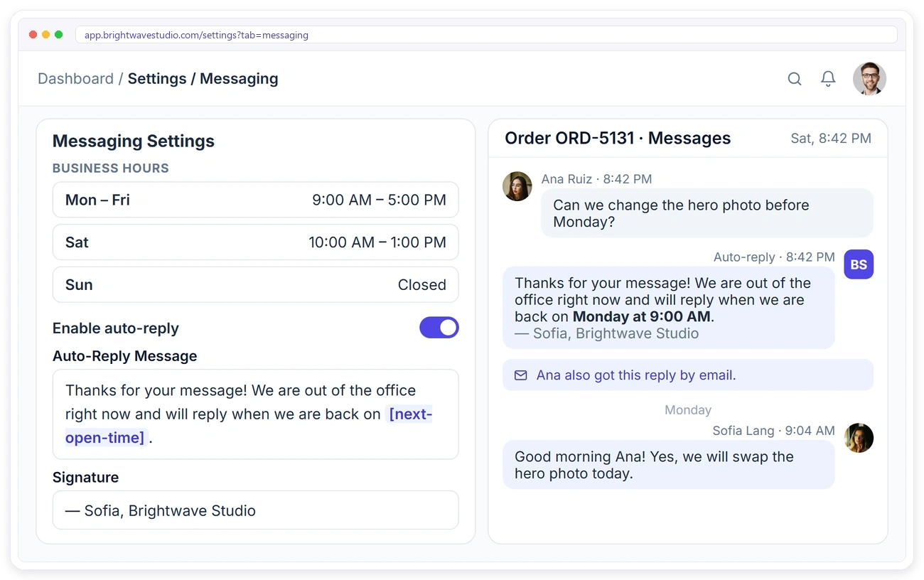924x580 pixels.
Task: Click the Signature input field
Action: click(x=256, y=510)
